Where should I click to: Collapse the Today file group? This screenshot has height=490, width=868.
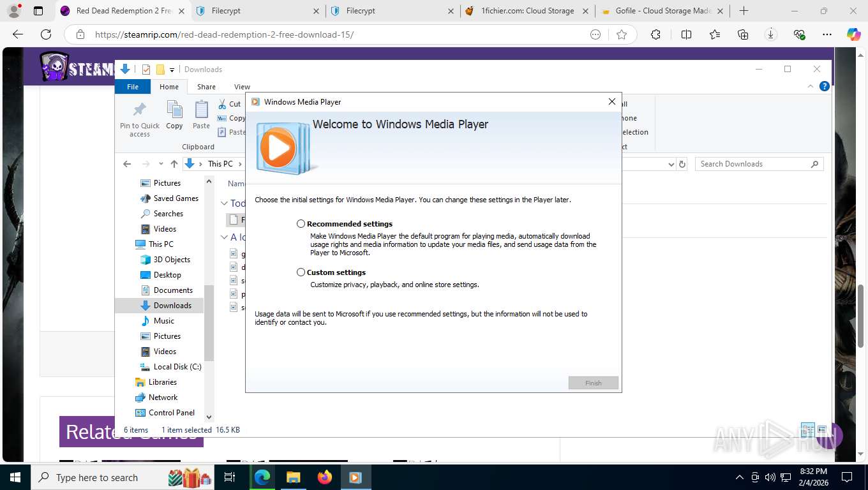(x=224, y=204)
